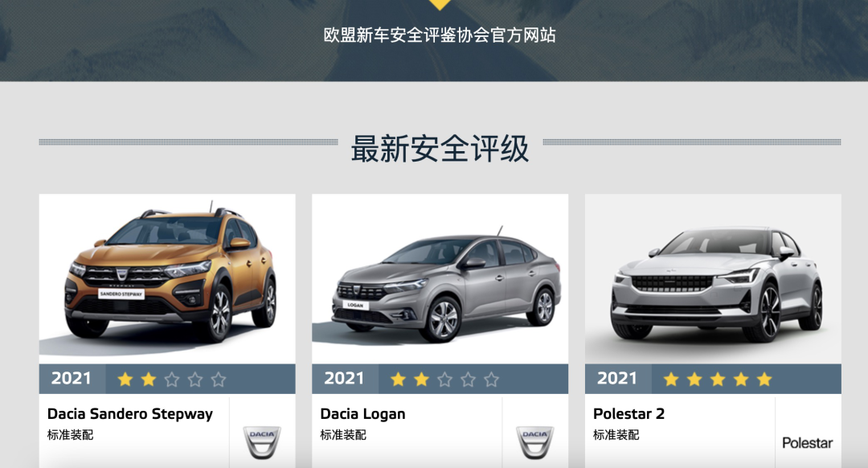Click the 2021 year label on the Sandero card
This screenshot has width=868, height=468.
72,378
